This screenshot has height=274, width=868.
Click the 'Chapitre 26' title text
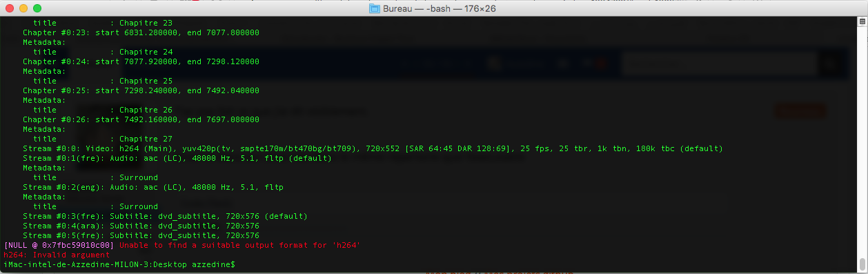[x=146, y=110]
